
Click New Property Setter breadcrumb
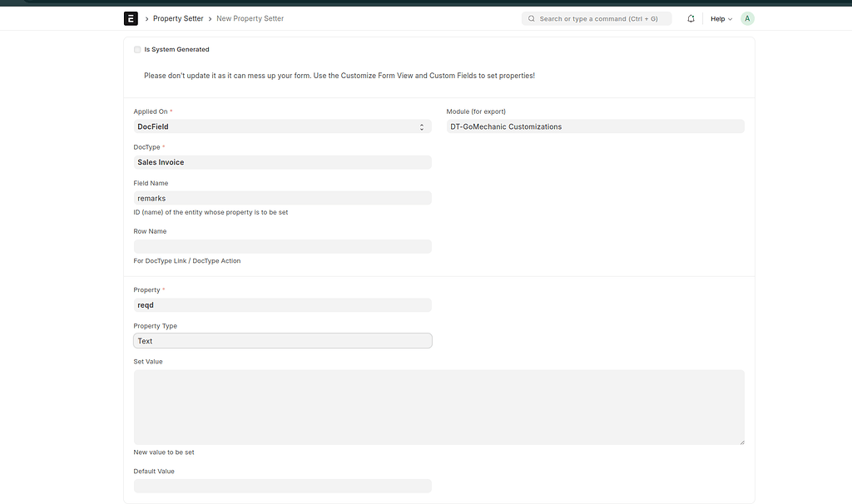(250, 18)
